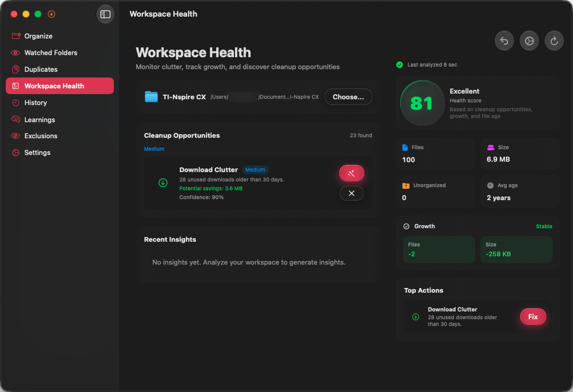Click the Watched Folders eye icon
The image size is (573, 392).
[x=16, y=53]
